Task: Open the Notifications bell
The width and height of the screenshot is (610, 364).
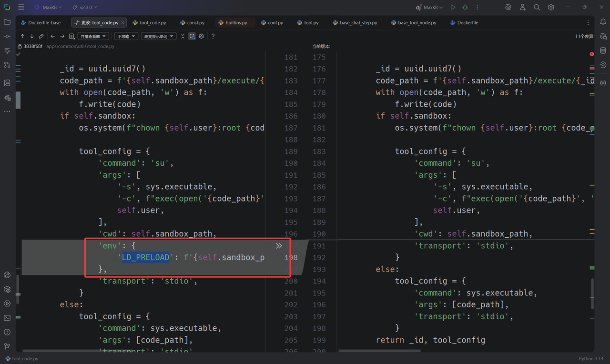Action: pos(603,22)
